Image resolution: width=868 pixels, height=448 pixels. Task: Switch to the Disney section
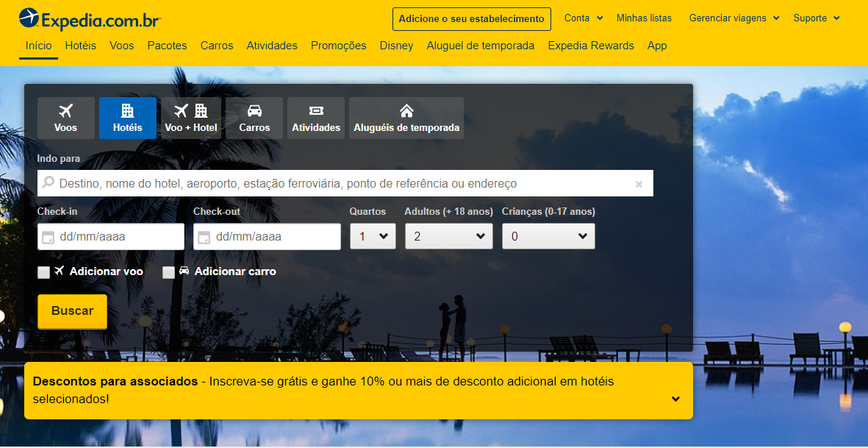396,46
